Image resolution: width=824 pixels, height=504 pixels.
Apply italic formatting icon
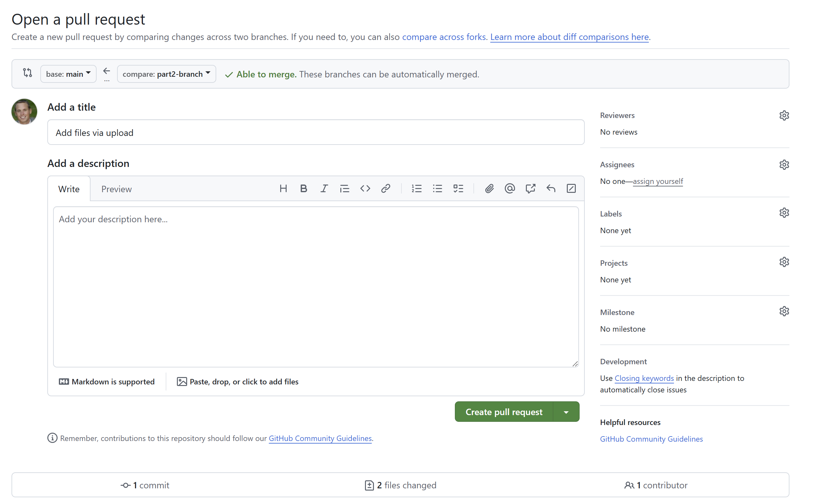[324, 189]
